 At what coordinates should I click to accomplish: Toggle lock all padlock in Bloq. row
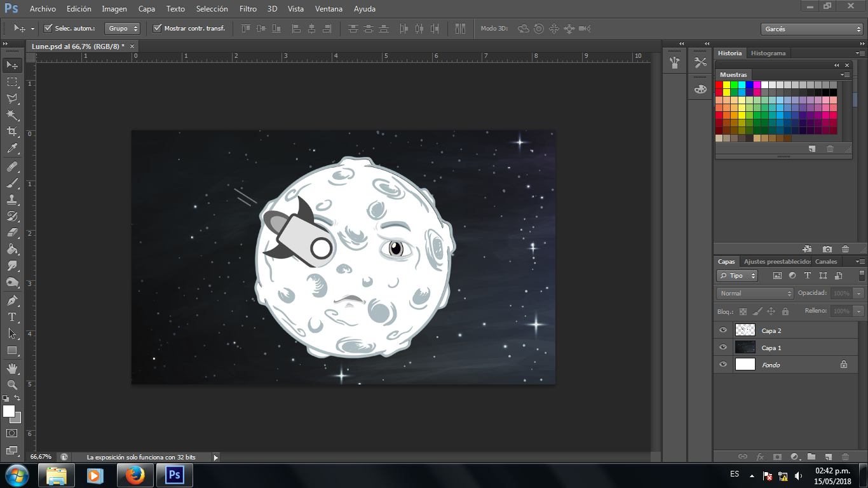[x=785, y=311]
